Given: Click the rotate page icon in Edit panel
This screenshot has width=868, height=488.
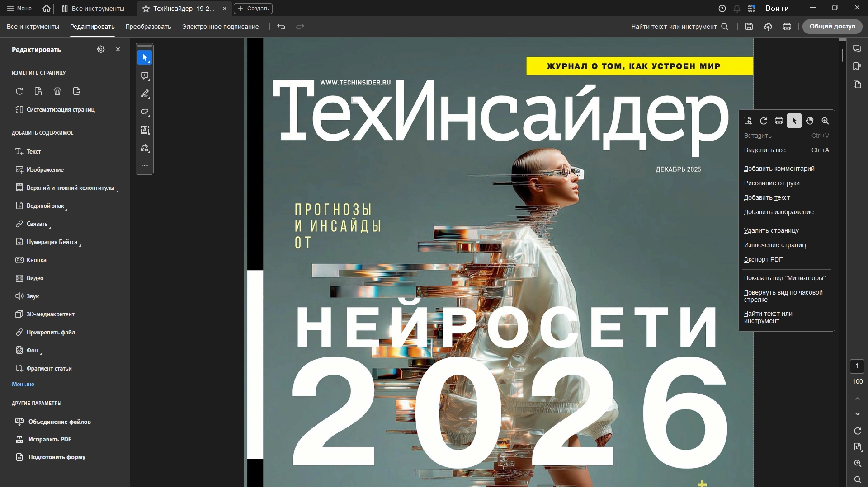Looking at the screenshot, I should coord(19,91).
